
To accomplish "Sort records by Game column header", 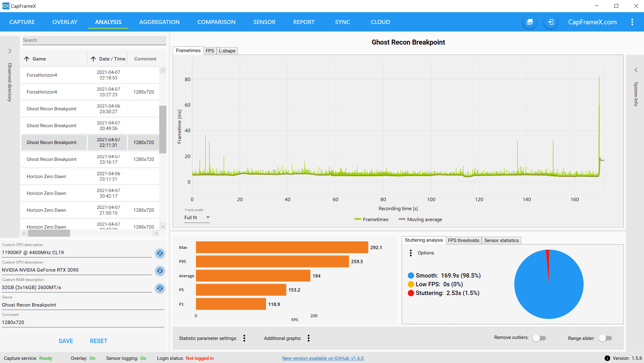I will (39, 59).
